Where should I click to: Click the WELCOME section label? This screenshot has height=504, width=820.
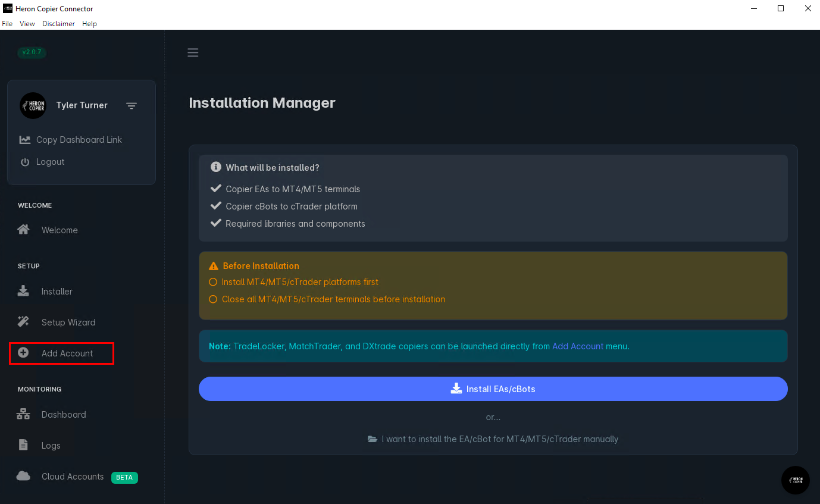[x=35, y=205]
